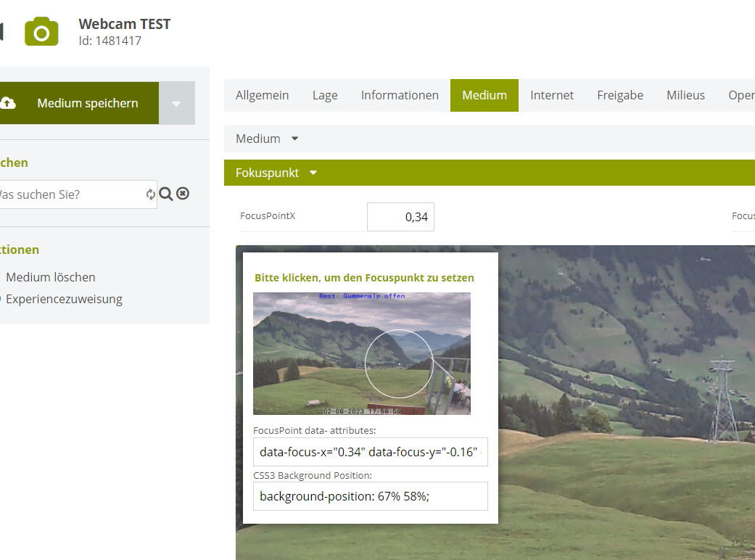Open the Freigabe tab
The width and height of the screenshot is (755, 560).
click(x=619, y=95)
